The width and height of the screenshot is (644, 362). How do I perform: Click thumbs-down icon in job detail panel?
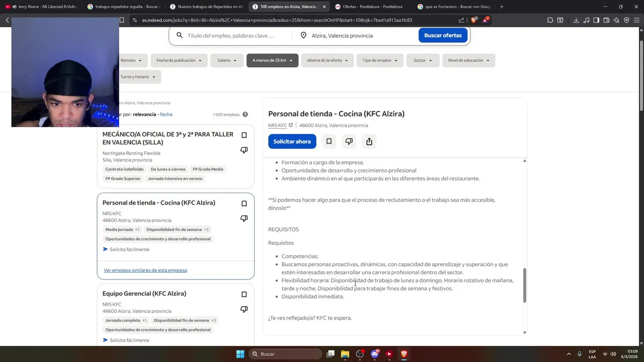click(349, 141)
